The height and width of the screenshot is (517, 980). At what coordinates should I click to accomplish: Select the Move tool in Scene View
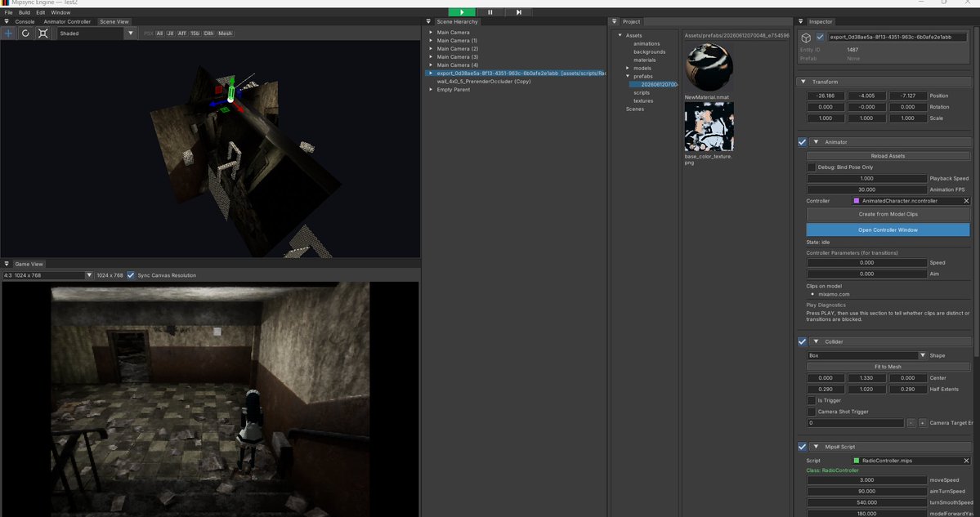pos(9,33)
